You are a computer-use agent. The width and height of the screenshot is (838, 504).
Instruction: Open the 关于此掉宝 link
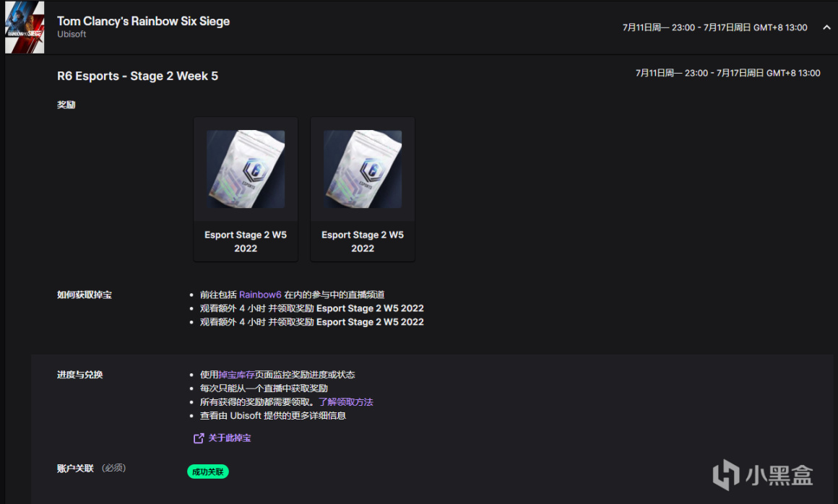tap(229, 438)
